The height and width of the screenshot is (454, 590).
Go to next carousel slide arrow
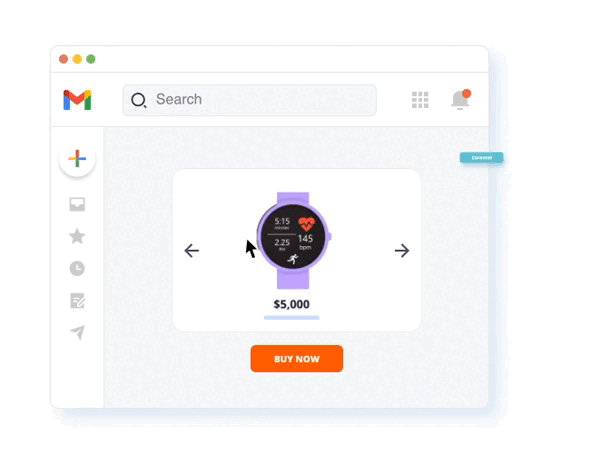[x=402, y=251]
